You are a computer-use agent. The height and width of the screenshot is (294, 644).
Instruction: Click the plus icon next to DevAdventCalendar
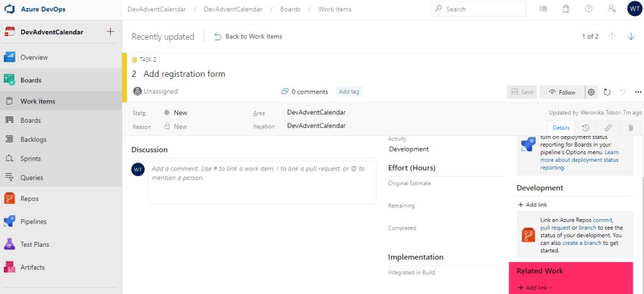coord(110,32)
